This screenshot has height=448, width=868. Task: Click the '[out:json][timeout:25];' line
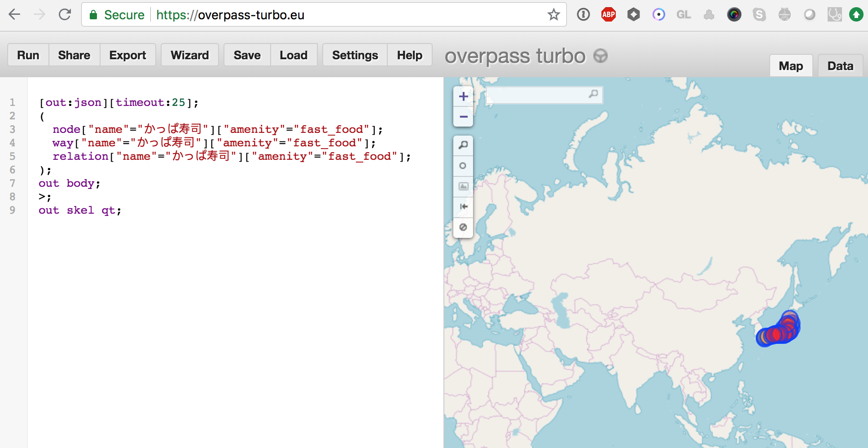[119, 102]
